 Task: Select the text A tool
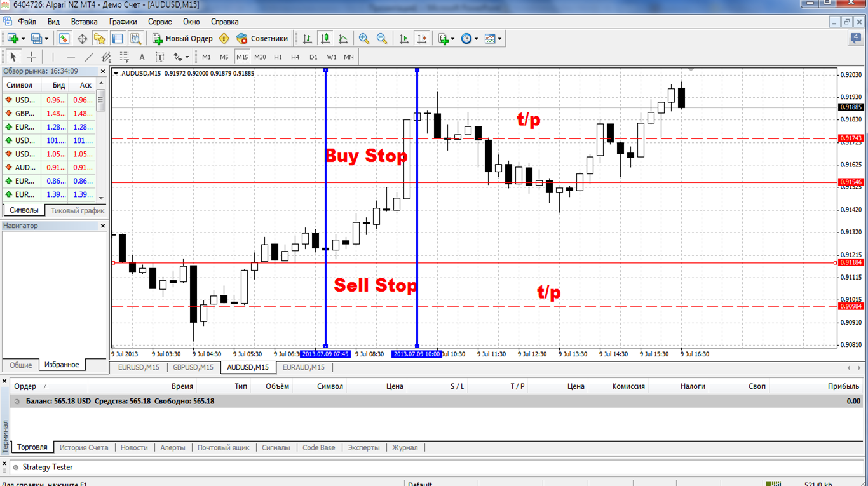[x=142, y=57]
